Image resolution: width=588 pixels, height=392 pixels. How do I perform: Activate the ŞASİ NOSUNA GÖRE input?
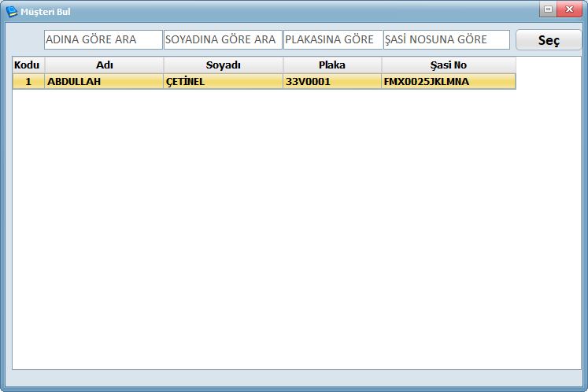pos(446,39)
